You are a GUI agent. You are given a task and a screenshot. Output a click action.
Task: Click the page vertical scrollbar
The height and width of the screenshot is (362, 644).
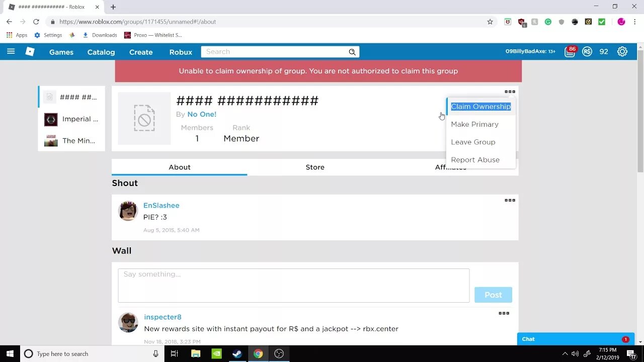tap(640, 111)
